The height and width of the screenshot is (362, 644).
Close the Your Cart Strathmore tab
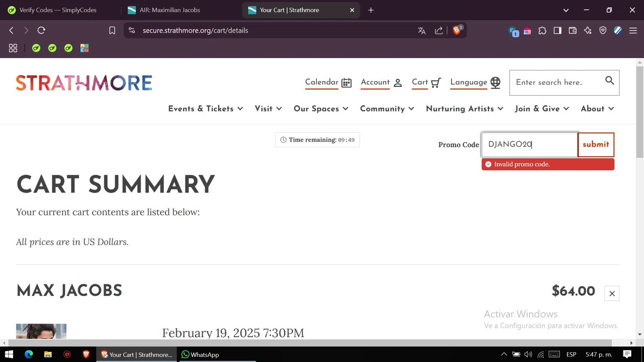click(352, 10)
